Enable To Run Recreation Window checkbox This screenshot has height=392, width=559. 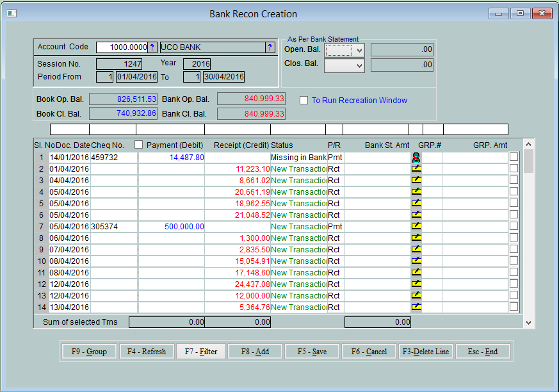[x=305, y=101]
